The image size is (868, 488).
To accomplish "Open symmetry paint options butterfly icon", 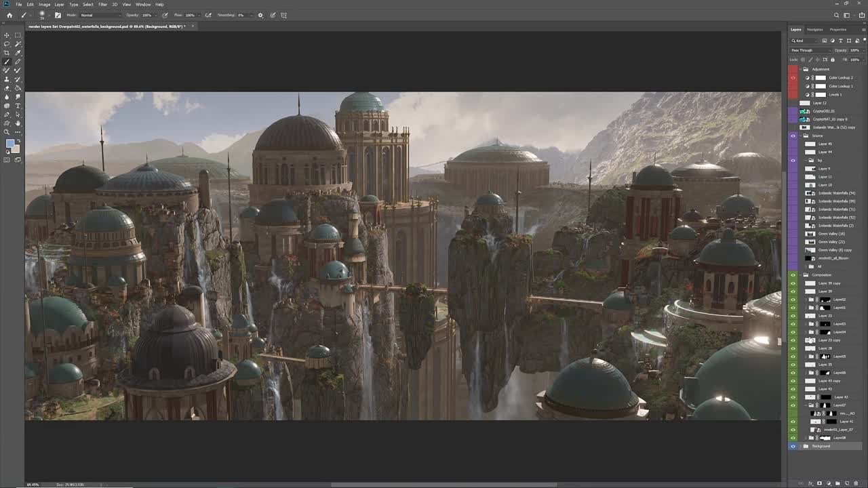I will (284, 15).
